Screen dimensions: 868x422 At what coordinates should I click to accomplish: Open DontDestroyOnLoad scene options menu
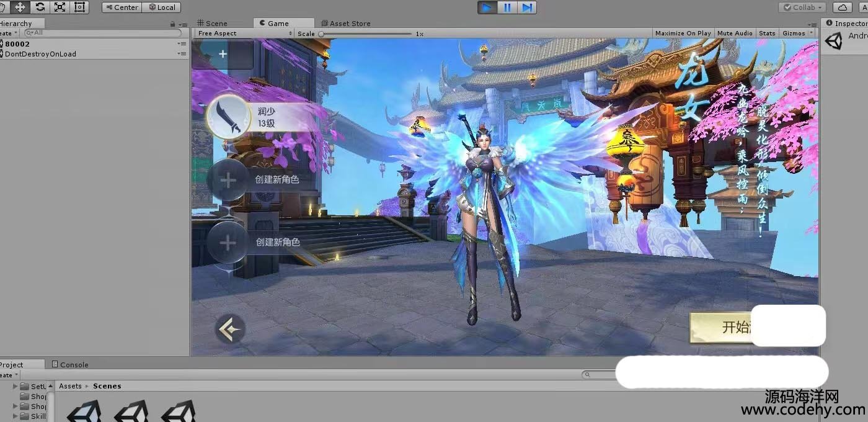coord(182,54)
